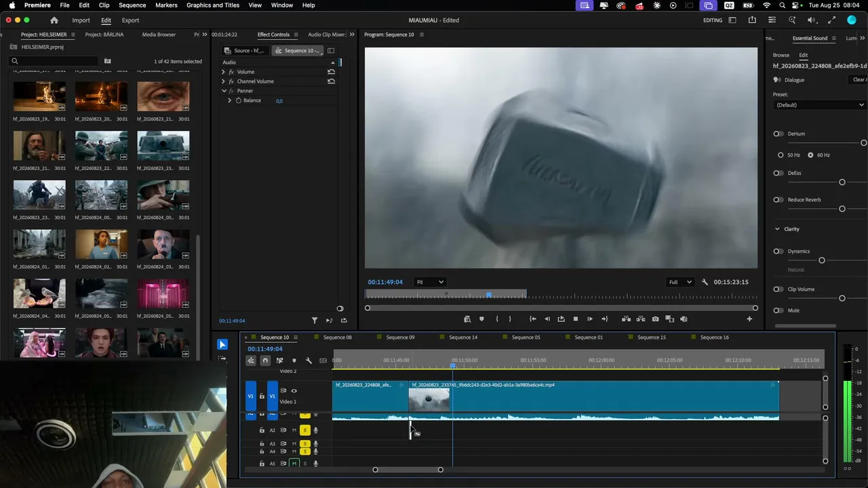Select the Selection tool in the toolbar

pos(222,344)
